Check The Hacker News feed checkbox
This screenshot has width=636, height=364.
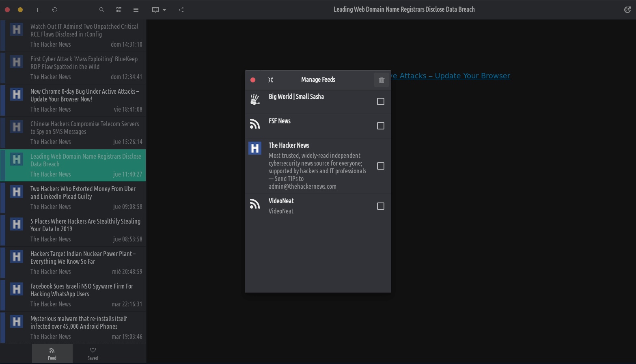tap(381, 166)
